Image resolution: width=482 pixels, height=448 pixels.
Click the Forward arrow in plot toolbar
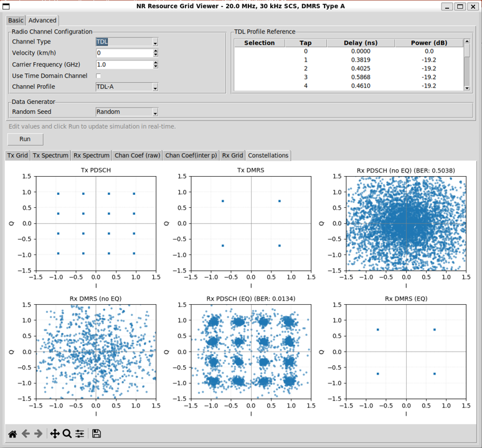pos(39,434)
